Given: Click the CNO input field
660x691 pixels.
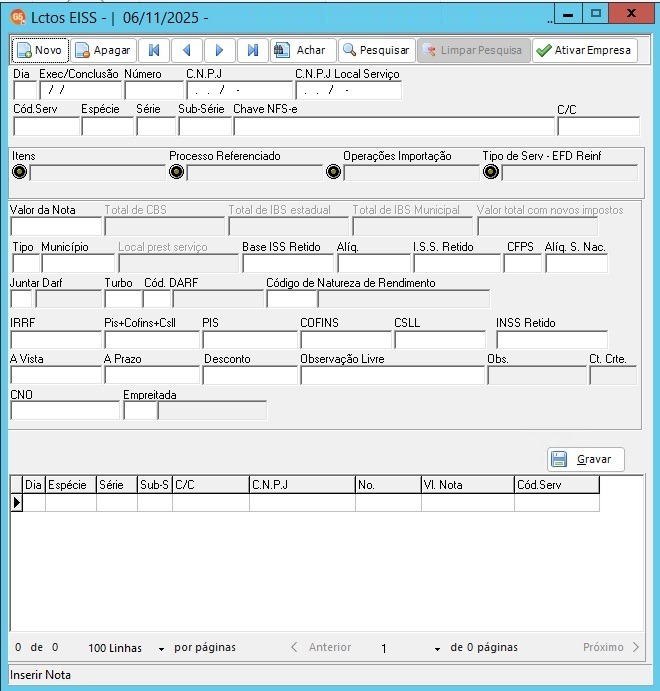Looking at the screenshot, I should coord(65,411).
